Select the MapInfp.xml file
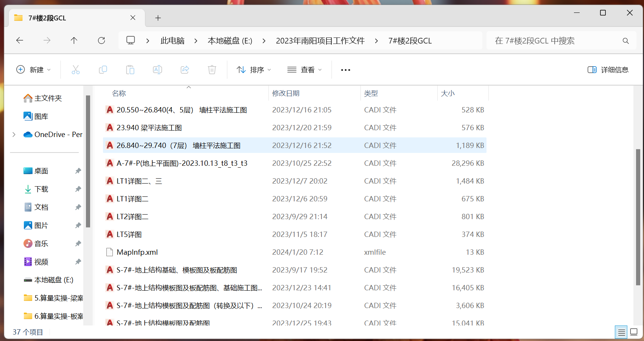The height and width of the screenshot is (341, 644). click(x=295, y=252)
